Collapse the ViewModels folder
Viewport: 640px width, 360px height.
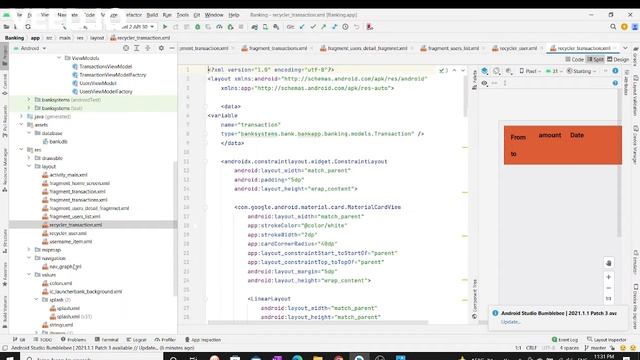tap(60, 58)
